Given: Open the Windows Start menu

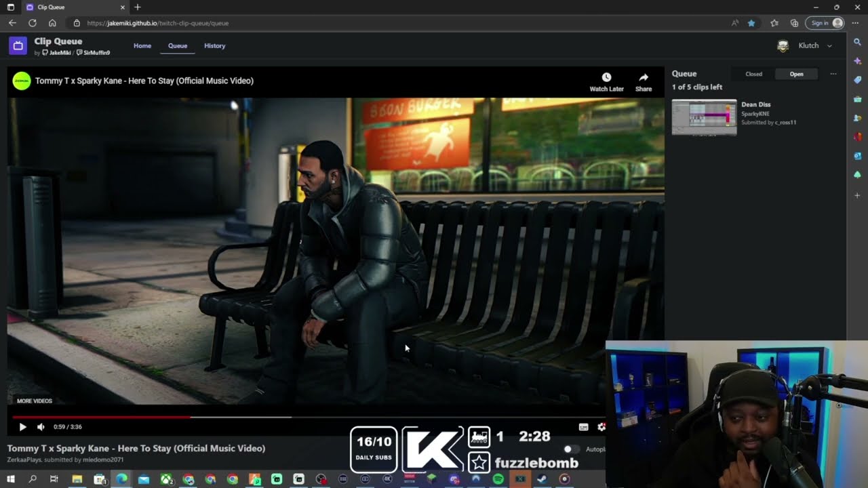Looking at the screenshot, I should pyautogui.click(x=11, y=479).
